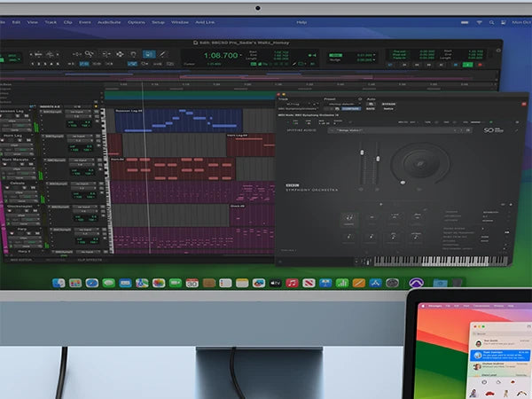This screenshot has height=399, width=532.
Task: Open the plugin Preset factory default dropdown
Action: point(342,104)
